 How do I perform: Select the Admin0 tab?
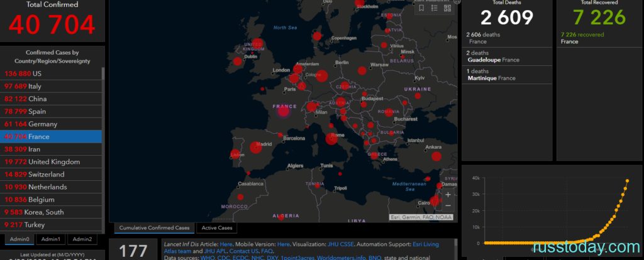[19, 239]
